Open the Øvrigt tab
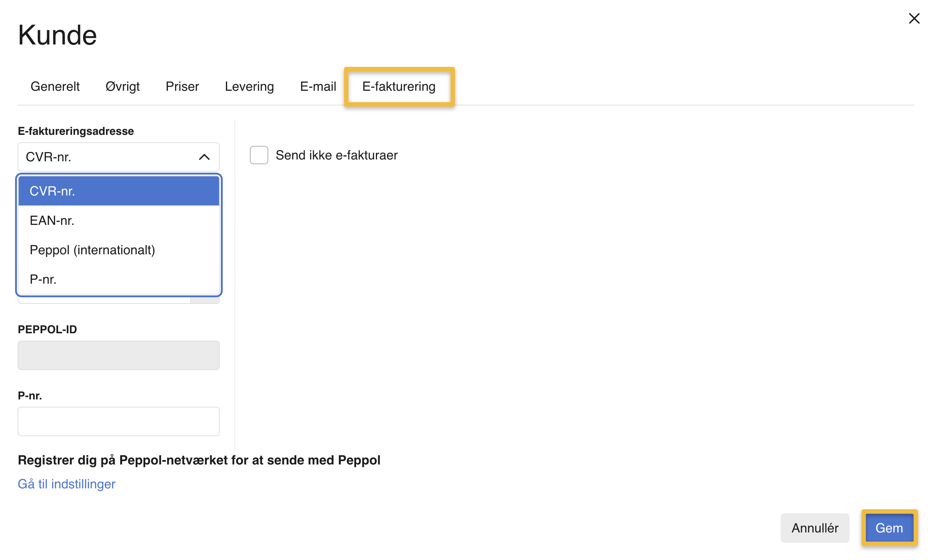 [122, 86]
